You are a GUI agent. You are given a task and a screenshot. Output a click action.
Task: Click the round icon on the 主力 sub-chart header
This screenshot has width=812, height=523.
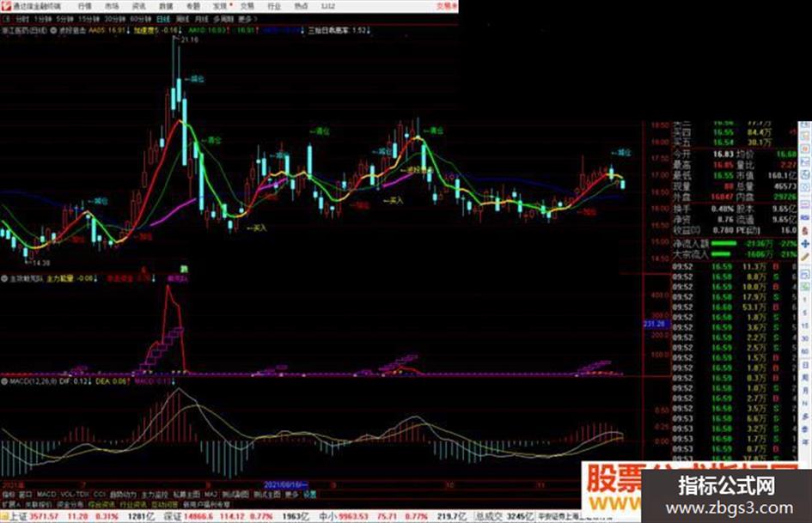pyautogui.click(x=4, y=278)
